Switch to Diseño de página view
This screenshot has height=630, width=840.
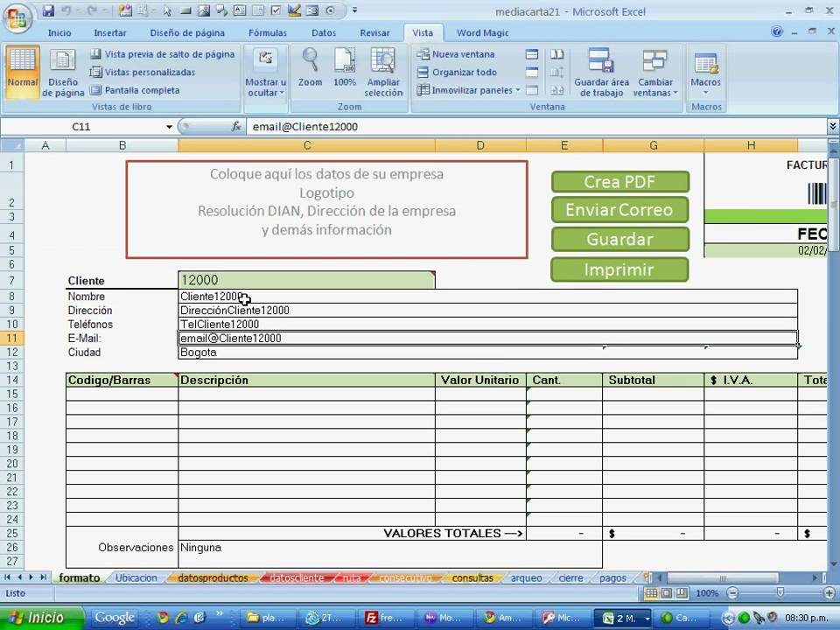pos(63,73)
